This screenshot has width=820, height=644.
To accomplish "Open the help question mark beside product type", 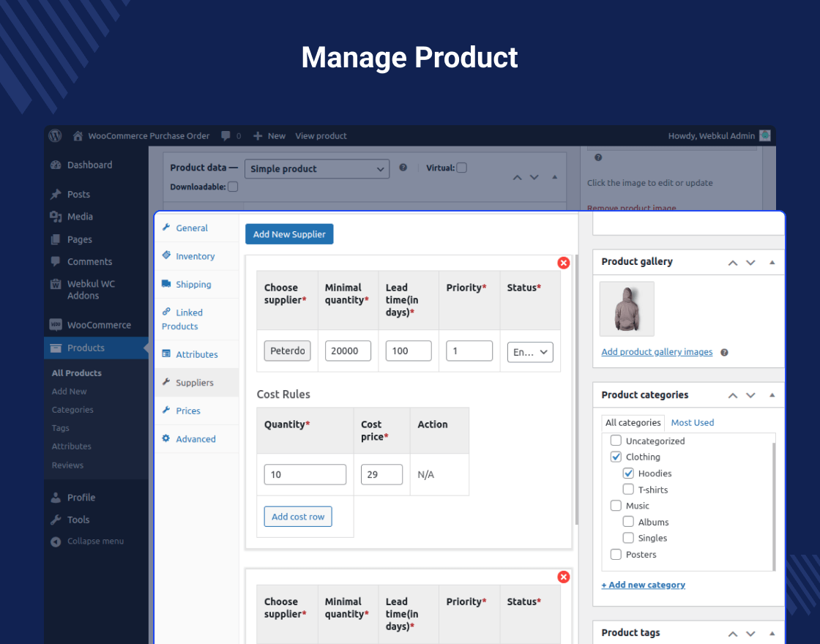I will 403,168.
